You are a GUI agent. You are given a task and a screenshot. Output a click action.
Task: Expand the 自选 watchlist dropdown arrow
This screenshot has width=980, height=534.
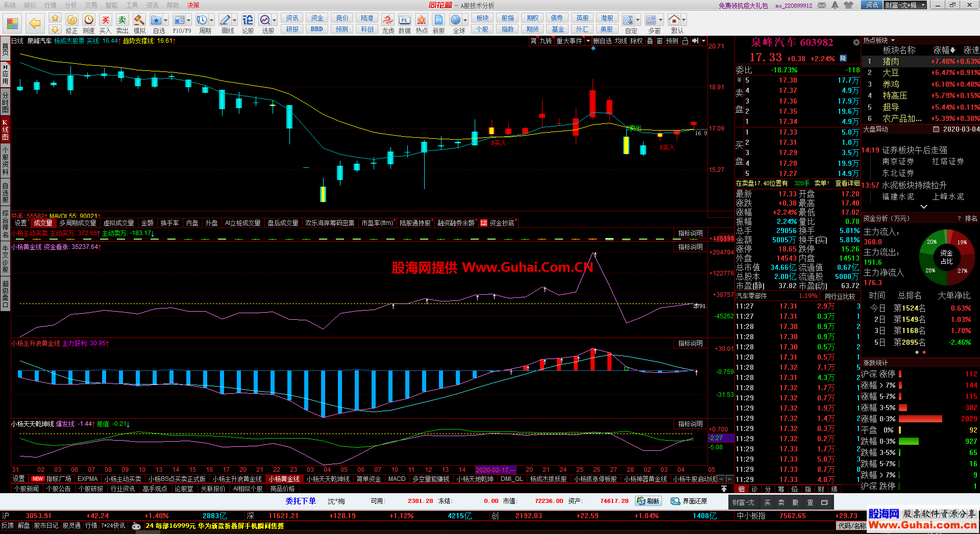click(166, 20)
